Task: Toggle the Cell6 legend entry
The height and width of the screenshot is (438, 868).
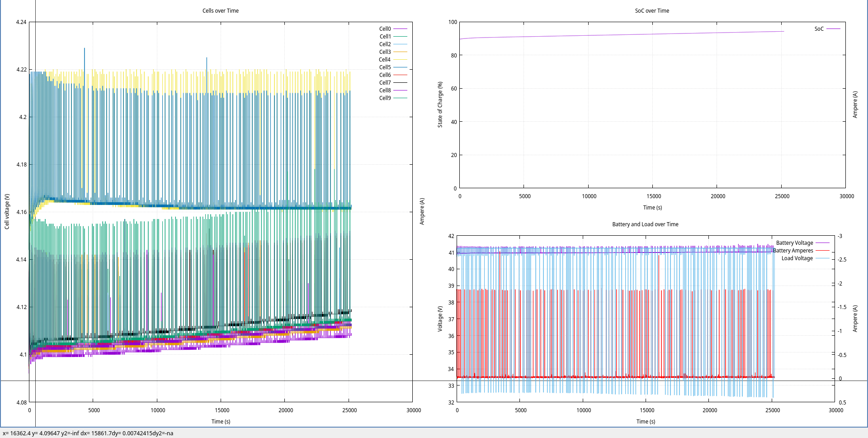Action: coord(393,75)
